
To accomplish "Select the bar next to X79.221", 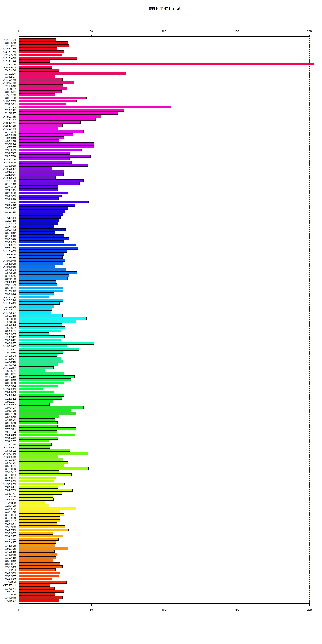I will [72, 73].
